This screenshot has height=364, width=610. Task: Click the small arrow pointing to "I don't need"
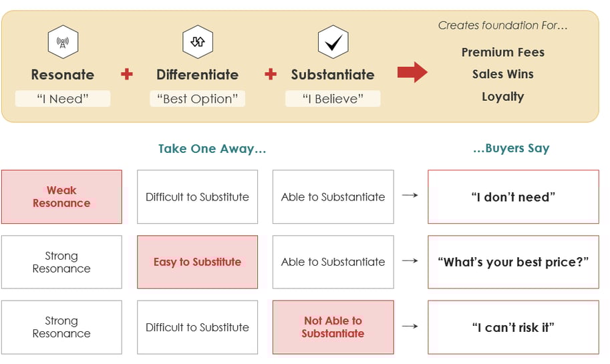tap(410, 196)
